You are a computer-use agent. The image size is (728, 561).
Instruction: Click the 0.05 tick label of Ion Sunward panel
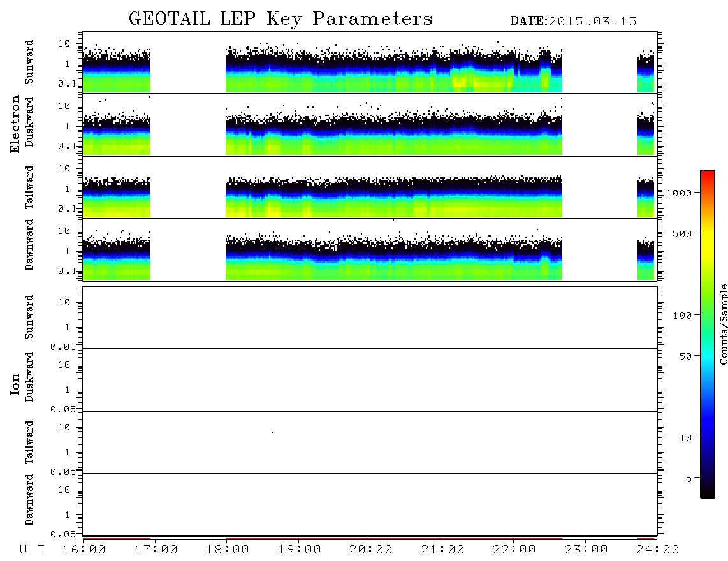[62, 347]
